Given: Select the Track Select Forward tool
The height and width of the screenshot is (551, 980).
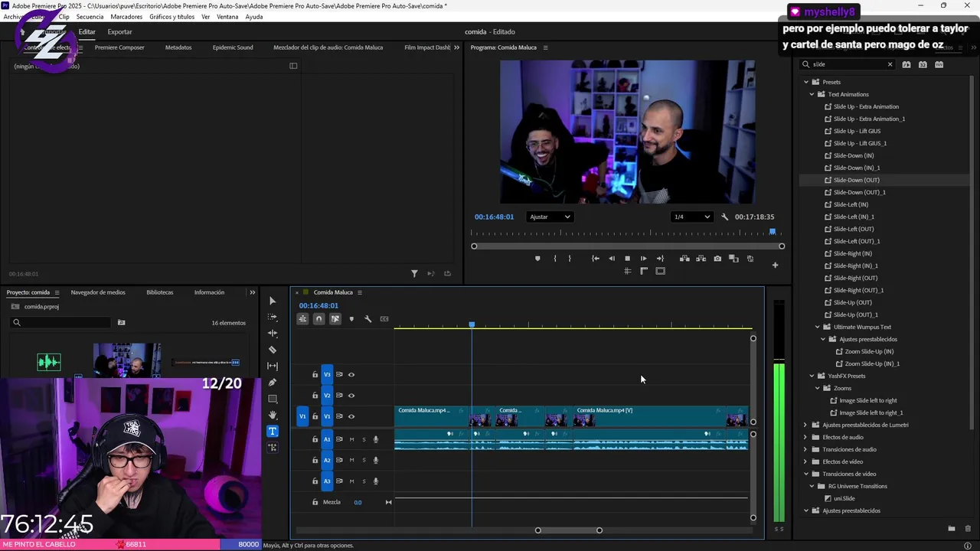Looking at the screenshot, I should [x=273, y=317].
